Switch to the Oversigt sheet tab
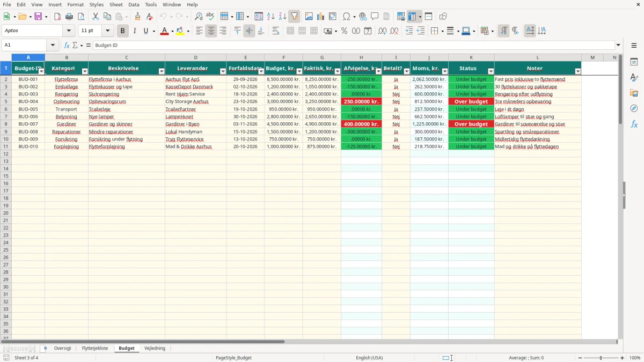 click(63, 349)
